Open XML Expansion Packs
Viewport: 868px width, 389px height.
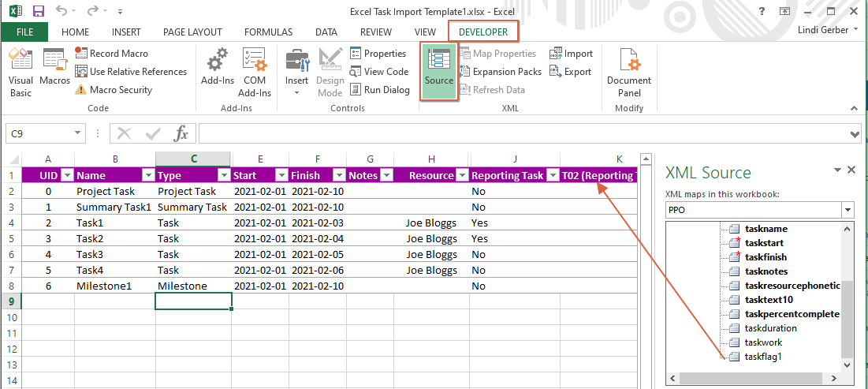coord(501,72)
